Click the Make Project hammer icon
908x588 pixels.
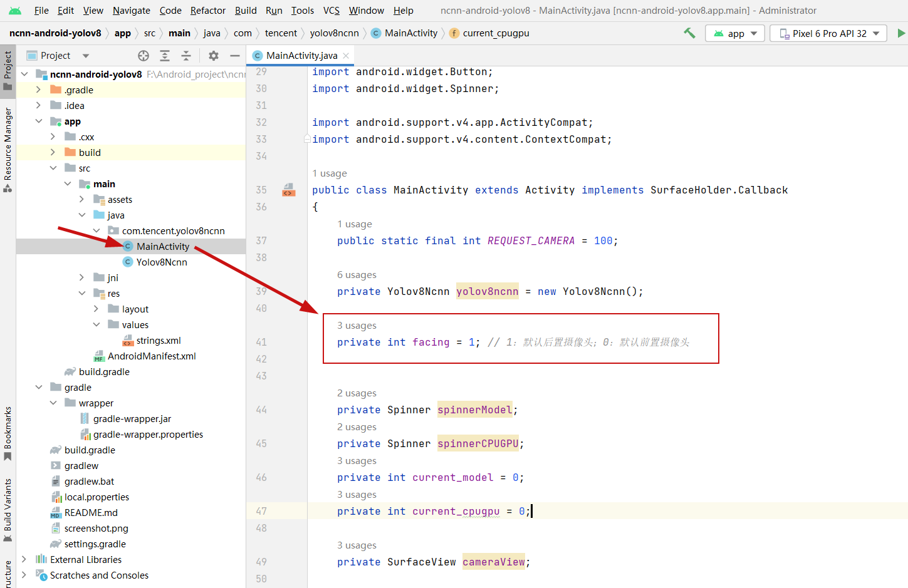(x=689, y=33)
